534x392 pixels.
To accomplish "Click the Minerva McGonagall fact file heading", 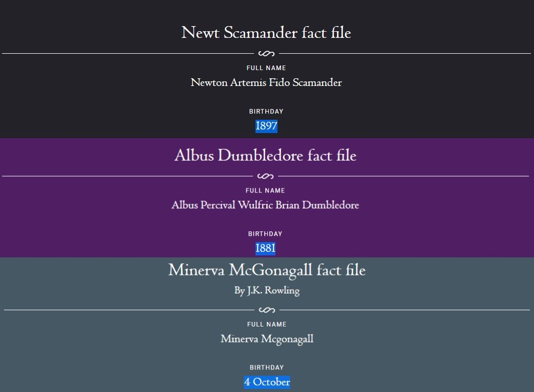I will (267, 270).
